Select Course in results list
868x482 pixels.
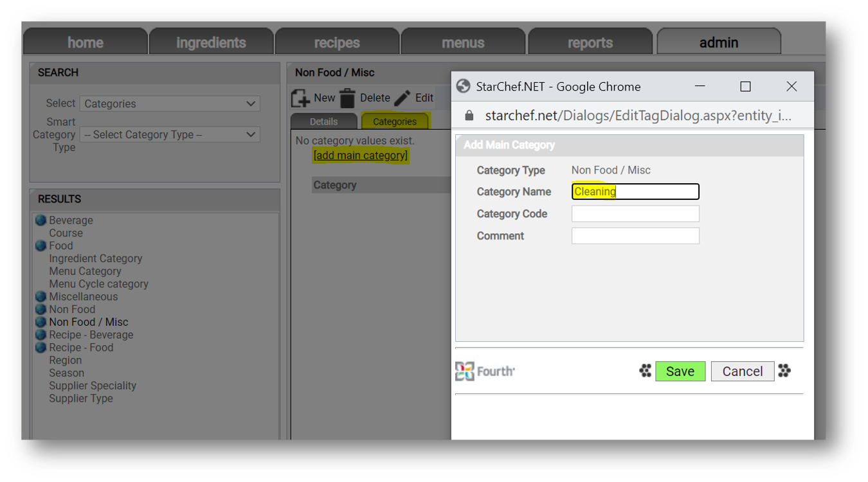point(66,233)
